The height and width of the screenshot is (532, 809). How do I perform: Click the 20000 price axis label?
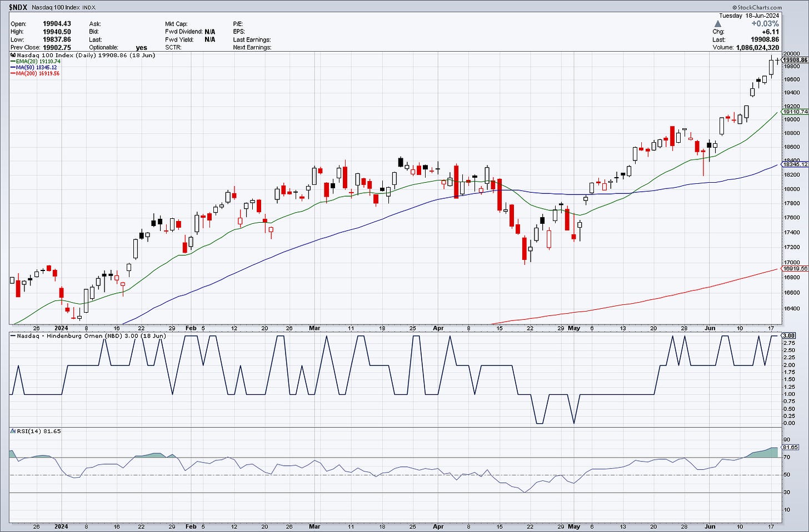coord(792,54)
